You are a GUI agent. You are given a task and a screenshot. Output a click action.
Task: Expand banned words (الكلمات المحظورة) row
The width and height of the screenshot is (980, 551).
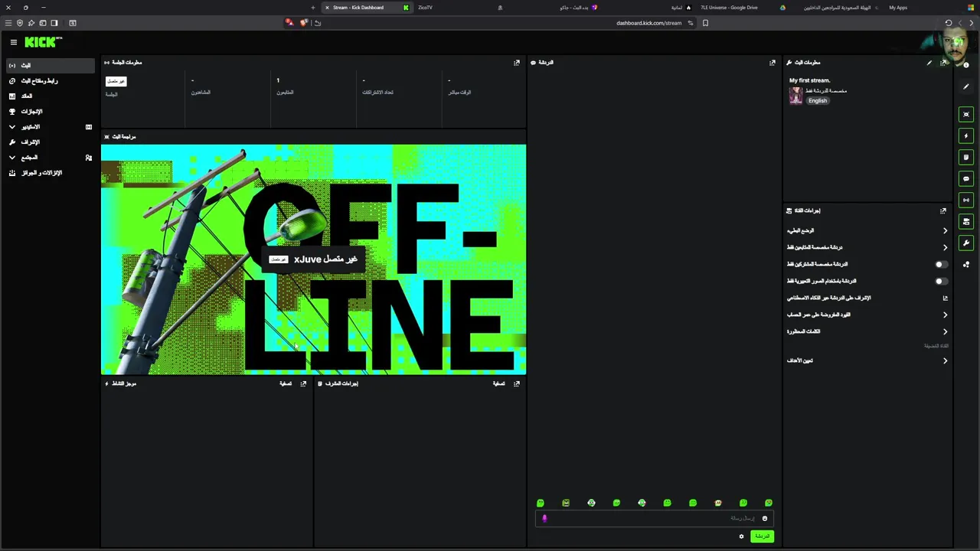pos(867,331)
